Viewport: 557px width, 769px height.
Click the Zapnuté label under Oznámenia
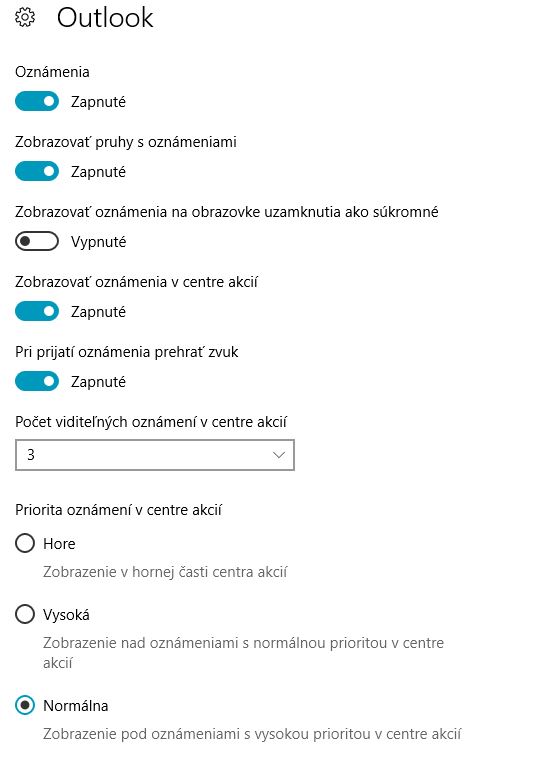click(x=99, y=102)
